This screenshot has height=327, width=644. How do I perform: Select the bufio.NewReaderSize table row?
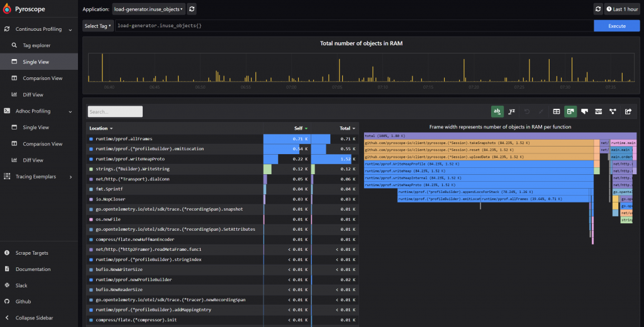222,290
